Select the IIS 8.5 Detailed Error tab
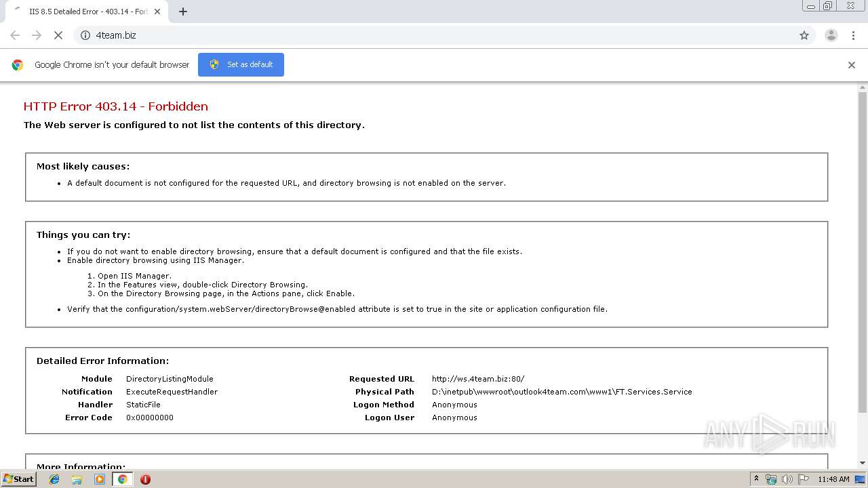The width and height of the screenshot is (868, 488). pos(87,12)
